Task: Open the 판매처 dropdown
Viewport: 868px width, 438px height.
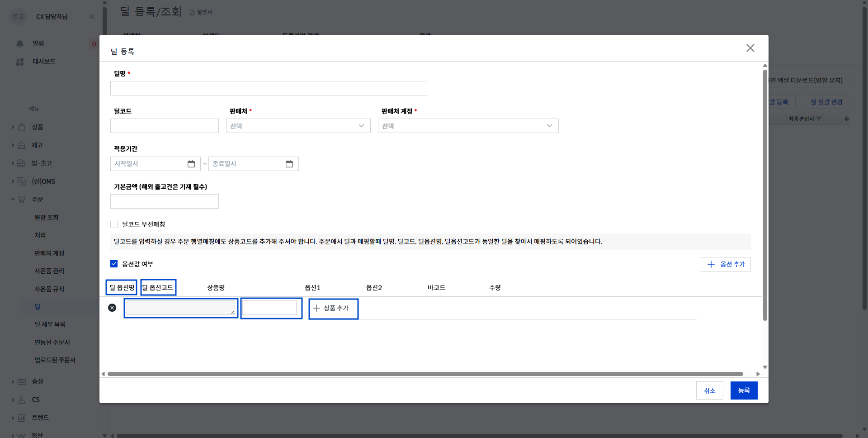Action: point(298,126)
